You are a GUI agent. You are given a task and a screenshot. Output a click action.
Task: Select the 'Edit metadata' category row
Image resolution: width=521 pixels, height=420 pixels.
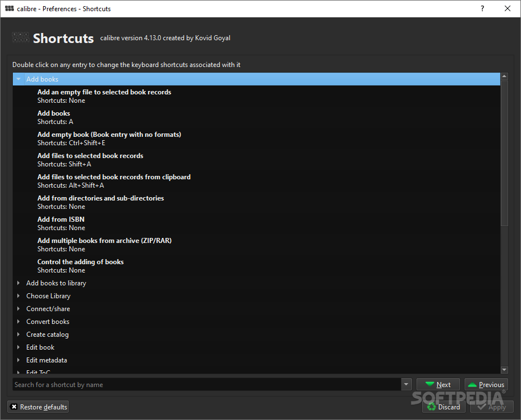tap(257, 360)
